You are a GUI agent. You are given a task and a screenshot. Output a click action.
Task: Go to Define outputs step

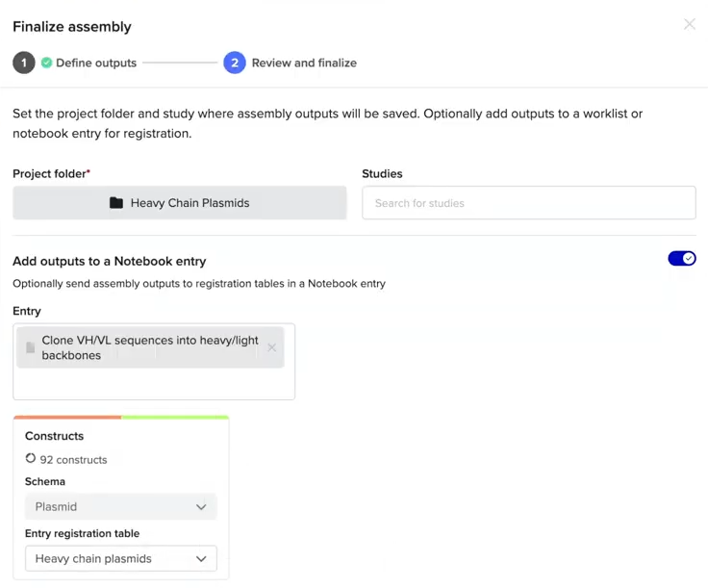[96, 63]
